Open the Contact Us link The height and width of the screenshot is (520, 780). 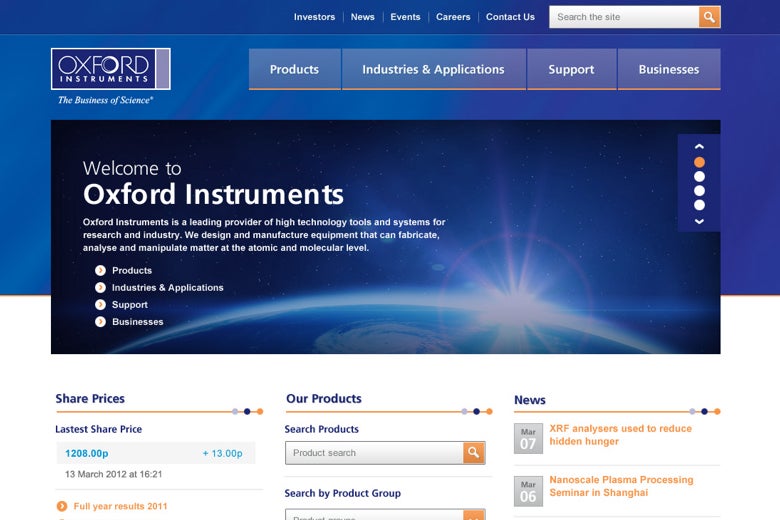point(510,17)
